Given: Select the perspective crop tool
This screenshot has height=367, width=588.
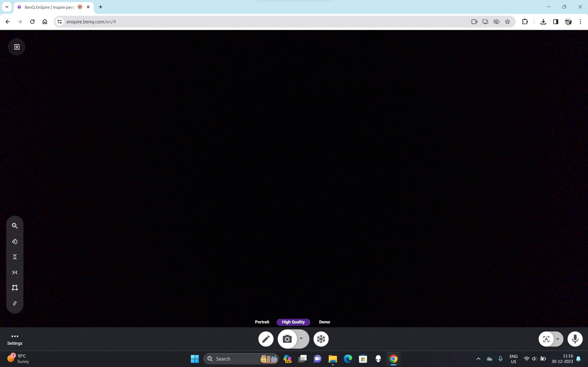Looking at the screenshot, I should tap(15, 288).
